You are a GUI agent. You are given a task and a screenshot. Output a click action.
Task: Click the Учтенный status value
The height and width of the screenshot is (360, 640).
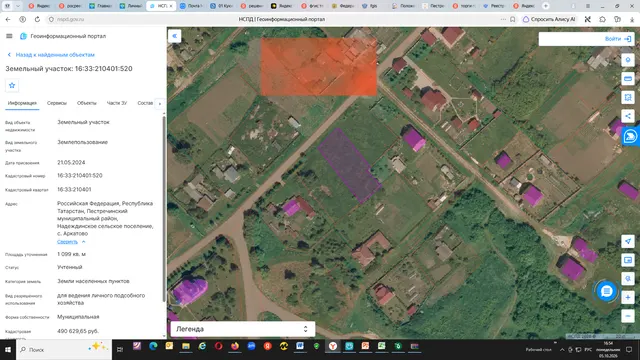70,267
